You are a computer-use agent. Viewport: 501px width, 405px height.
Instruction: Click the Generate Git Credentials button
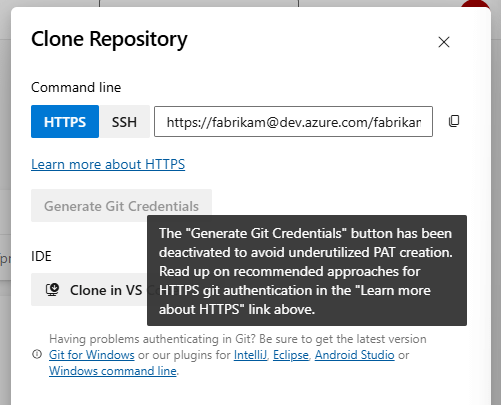[121, 206]
